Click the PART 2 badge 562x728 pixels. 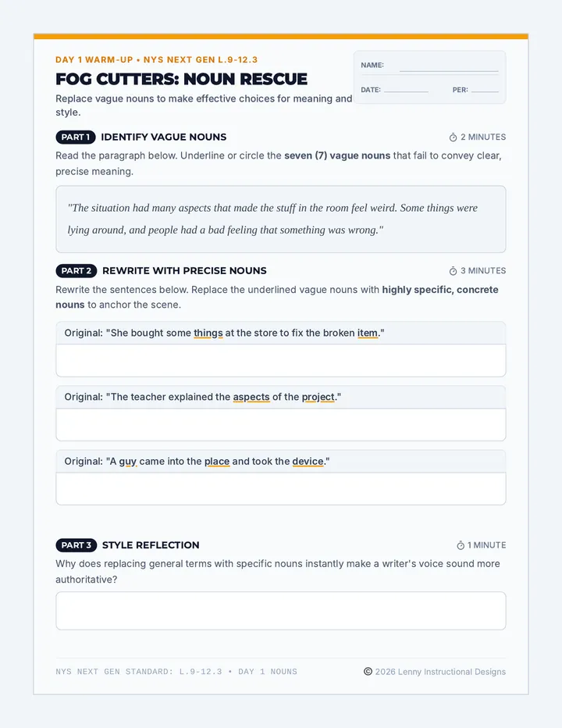coord(76,271)
